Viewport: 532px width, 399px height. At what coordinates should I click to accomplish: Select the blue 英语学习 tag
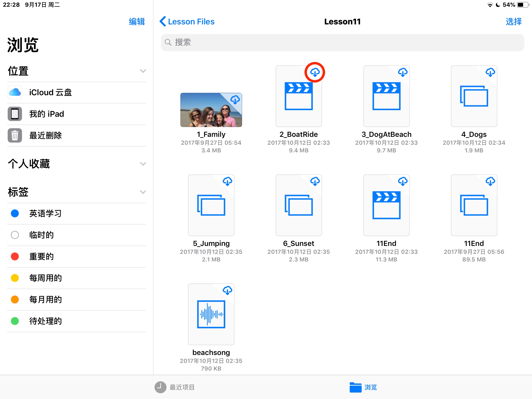[x=15, y=213]
